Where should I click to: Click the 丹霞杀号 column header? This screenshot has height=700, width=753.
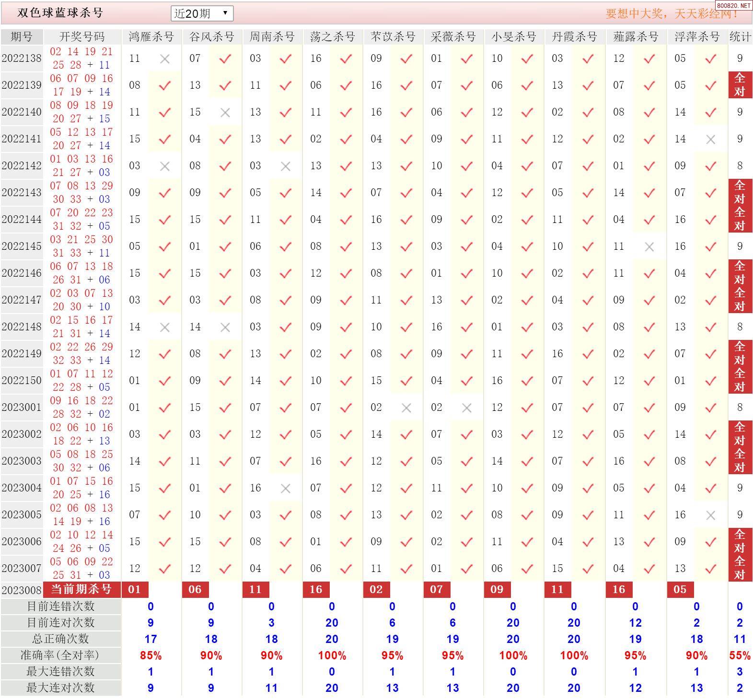click(x=574, y=37)
